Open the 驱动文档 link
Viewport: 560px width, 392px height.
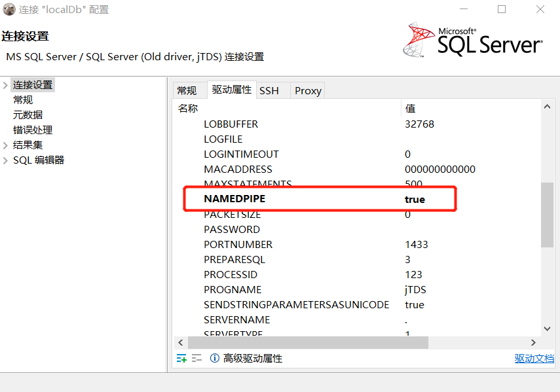pos(535,358)
